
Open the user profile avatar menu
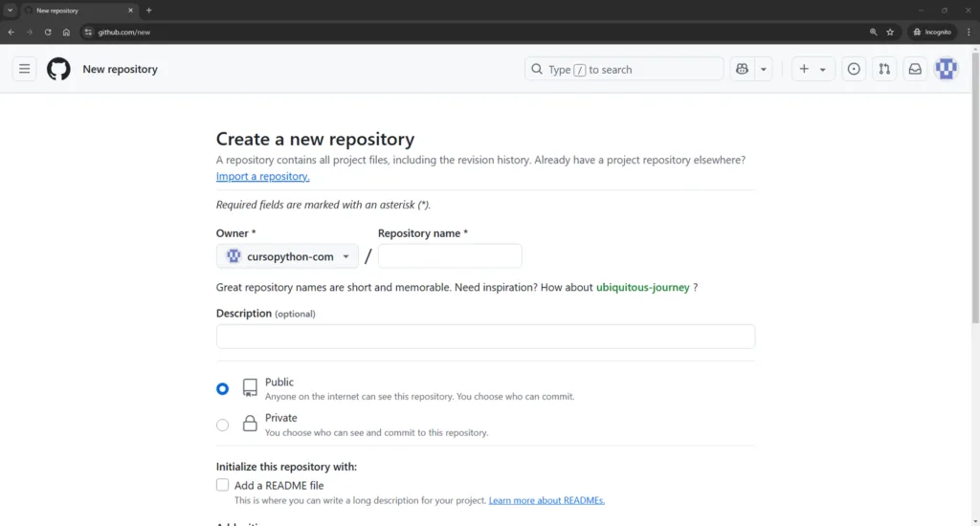coord(946,69)
